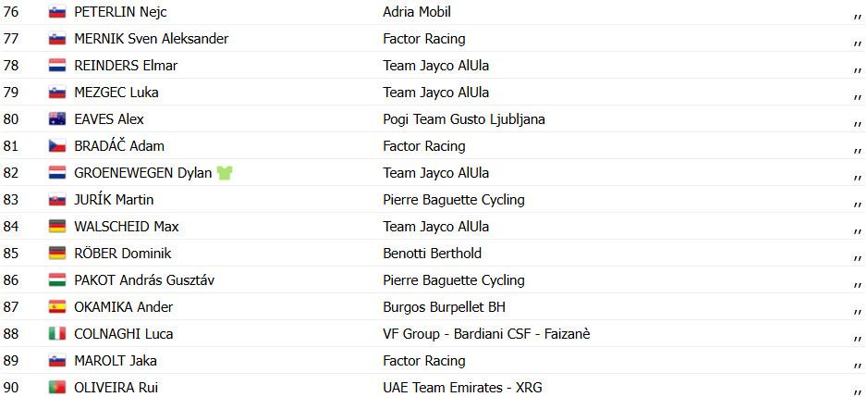The width and height of the screenshot is (868, 397).
Task: Open VF Group - Bardiani CSF - Faizanè team
Action: tap(486, 334)
